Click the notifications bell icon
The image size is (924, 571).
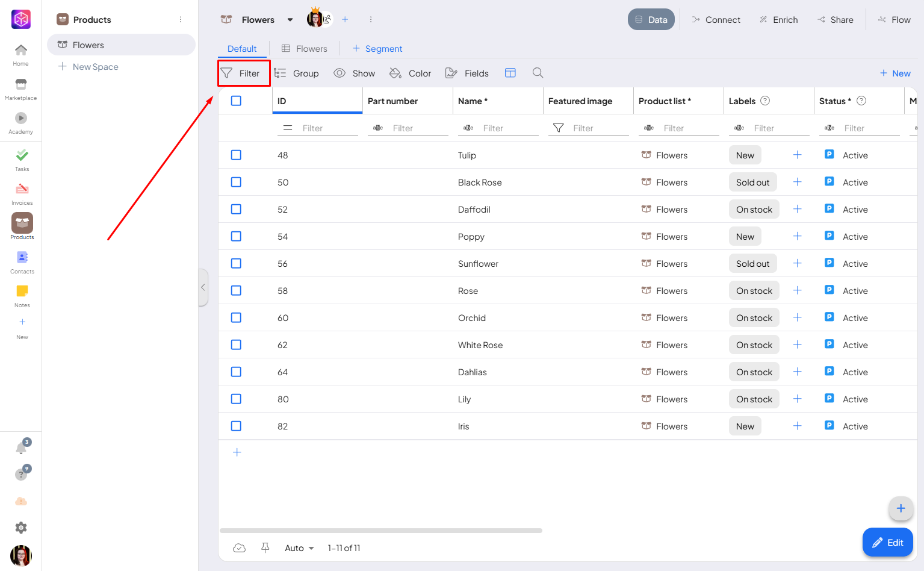(21, 448)
